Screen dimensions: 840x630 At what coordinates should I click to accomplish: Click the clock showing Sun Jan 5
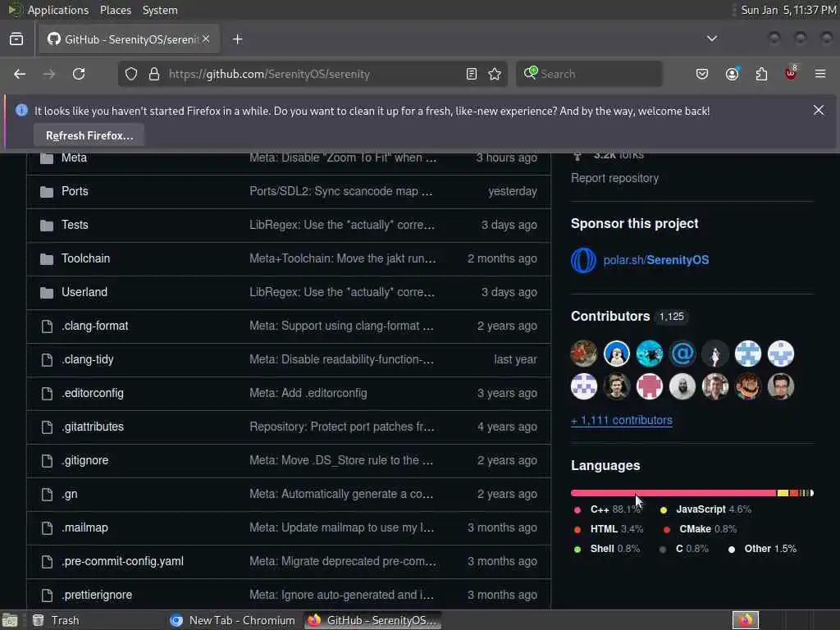click(x=788, y=10)
